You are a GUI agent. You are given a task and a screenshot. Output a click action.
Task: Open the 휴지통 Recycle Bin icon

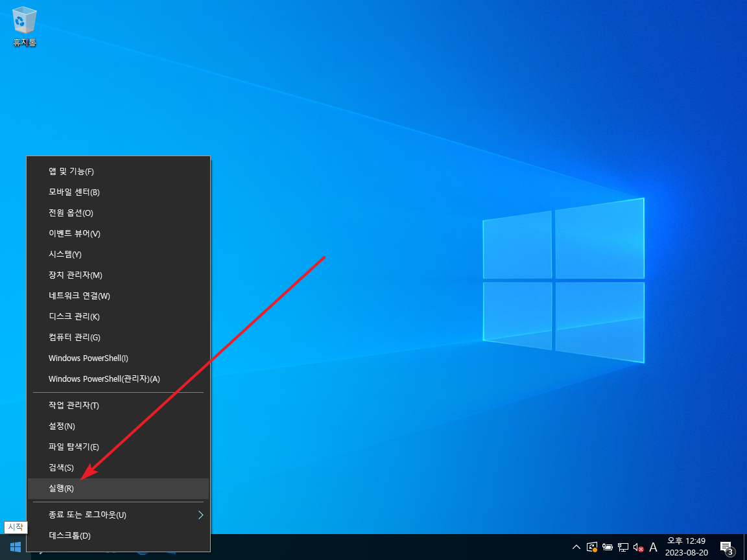click(x=24, y=27)
